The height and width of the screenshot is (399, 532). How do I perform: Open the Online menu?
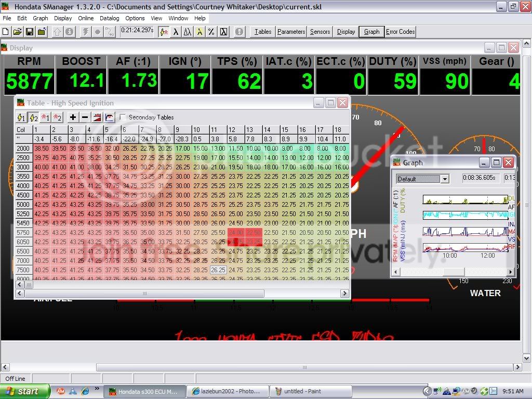click(86, 18)
